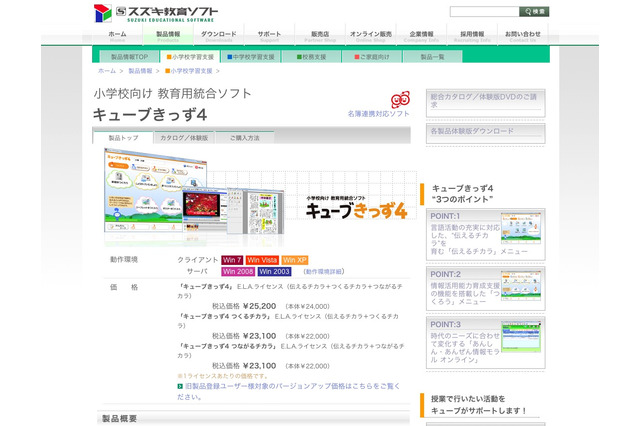Click the green 検索 search button
640x426 pixels.
534,11
